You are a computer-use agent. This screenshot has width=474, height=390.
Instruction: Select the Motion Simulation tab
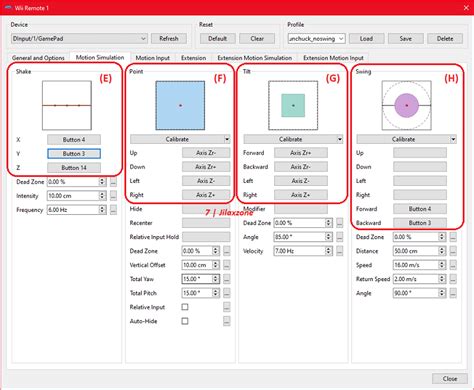(100, 57)
